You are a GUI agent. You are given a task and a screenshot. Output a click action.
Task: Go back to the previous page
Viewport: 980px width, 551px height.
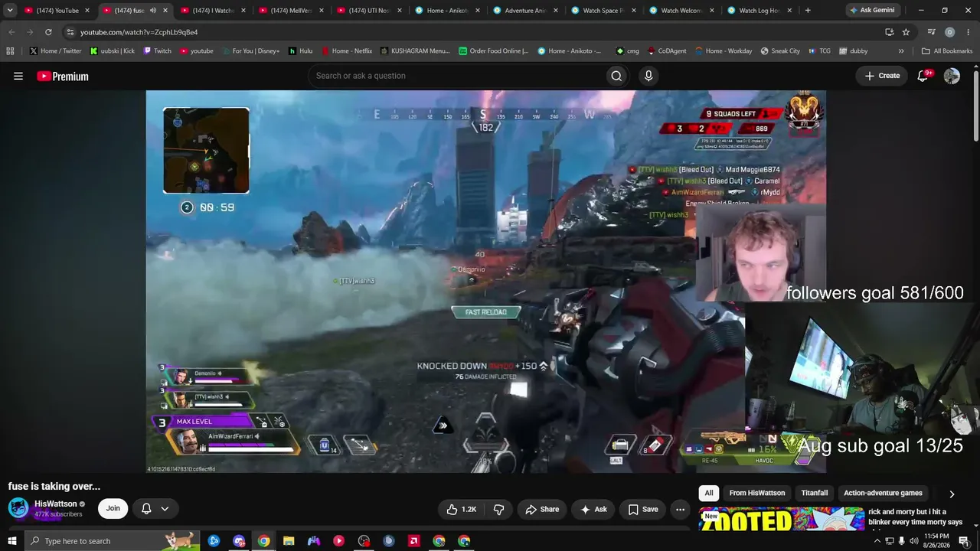11,32
